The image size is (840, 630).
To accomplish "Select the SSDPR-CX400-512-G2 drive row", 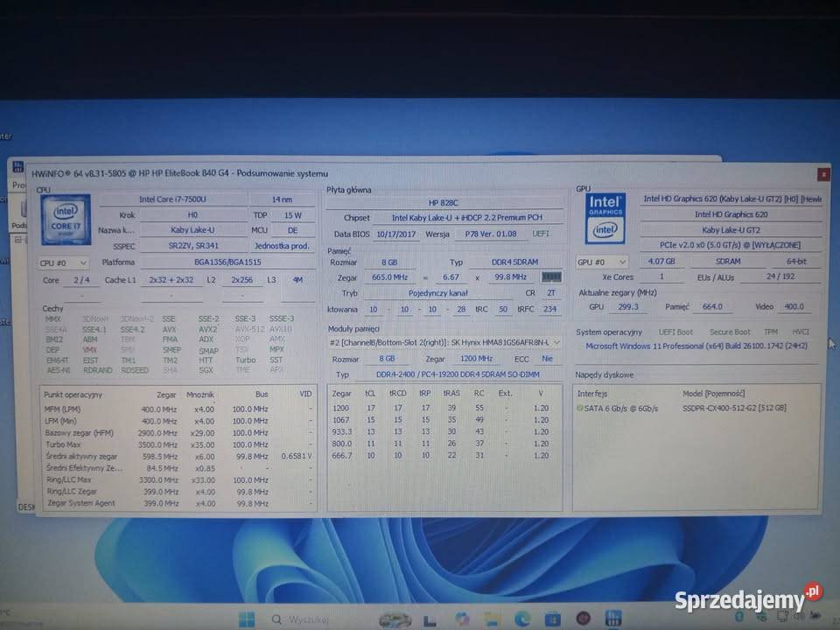I will [696, 409].
